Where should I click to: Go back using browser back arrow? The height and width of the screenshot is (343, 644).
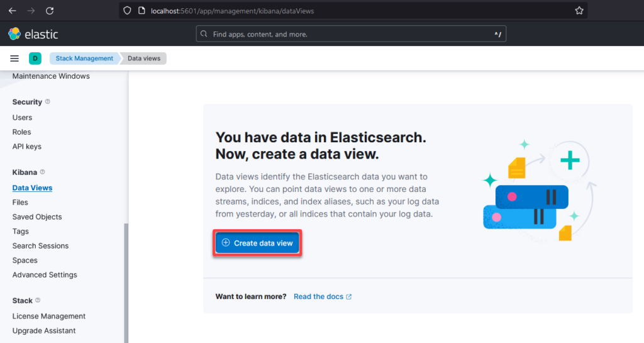point(12,11)
